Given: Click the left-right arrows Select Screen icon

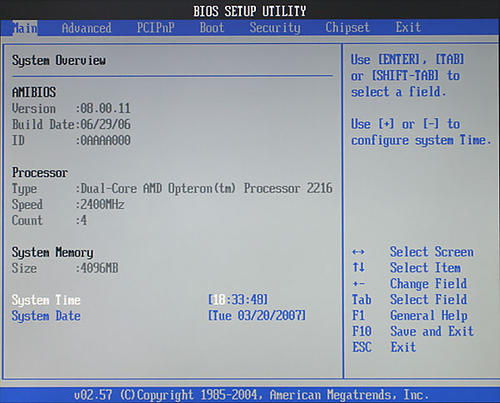Looking at the screenshot, I should [358, 252].
